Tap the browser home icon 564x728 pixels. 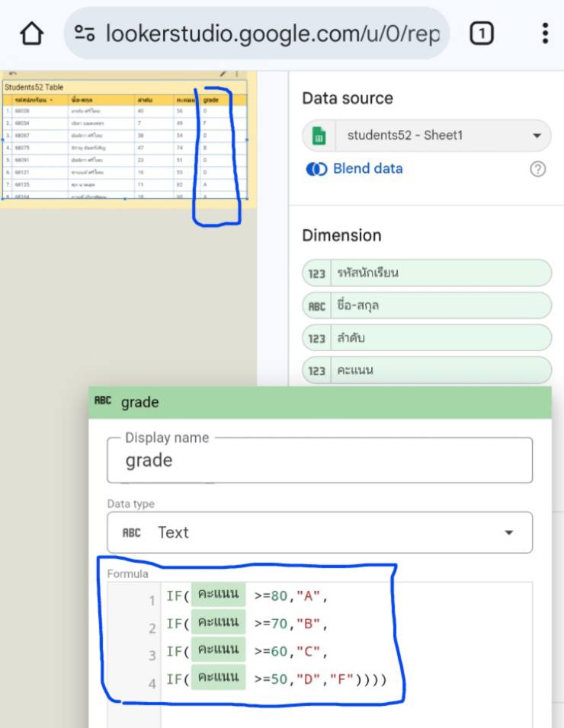coord(31,34)
